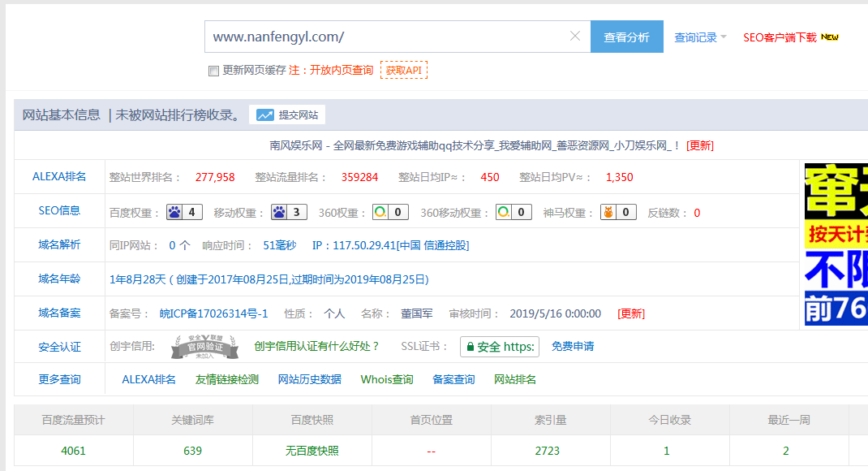Click the 提交网站 button label

[x=299, y=115]
